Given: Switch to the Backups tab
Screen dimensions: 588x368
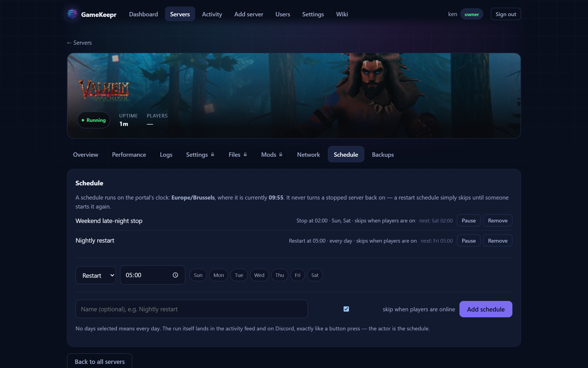Looking at the screenshot, I should [383, 154].
